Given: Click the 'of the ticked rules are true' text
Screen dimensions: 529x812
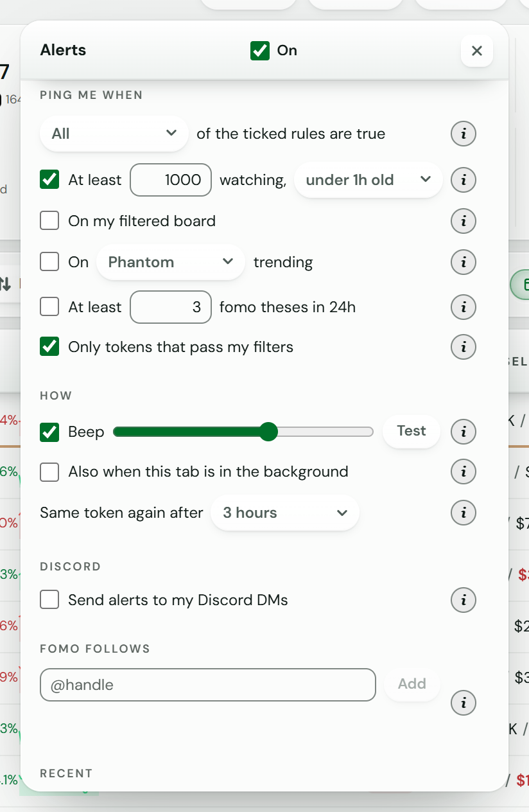Looking at the screenshot, I should 291,134.
